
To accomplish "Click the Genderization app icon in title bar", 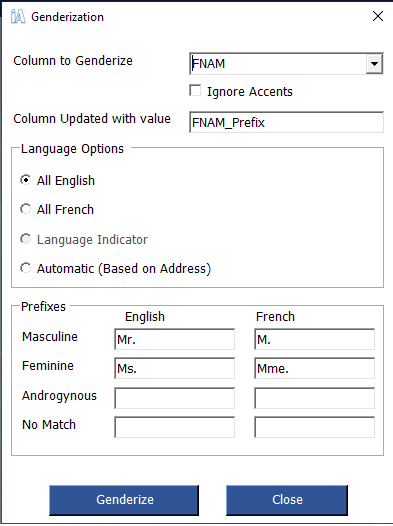I will coord(18,16).
